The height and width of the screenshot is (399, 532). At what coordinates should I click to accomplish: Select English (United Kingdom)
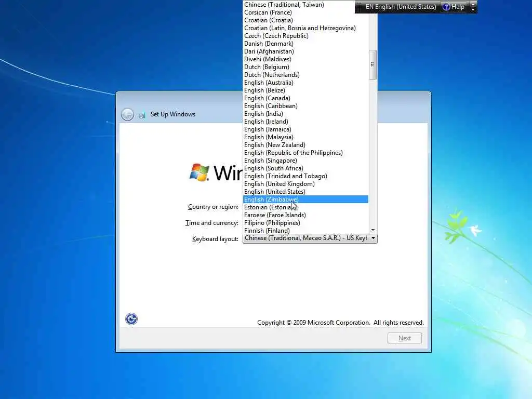coord(305,184)
